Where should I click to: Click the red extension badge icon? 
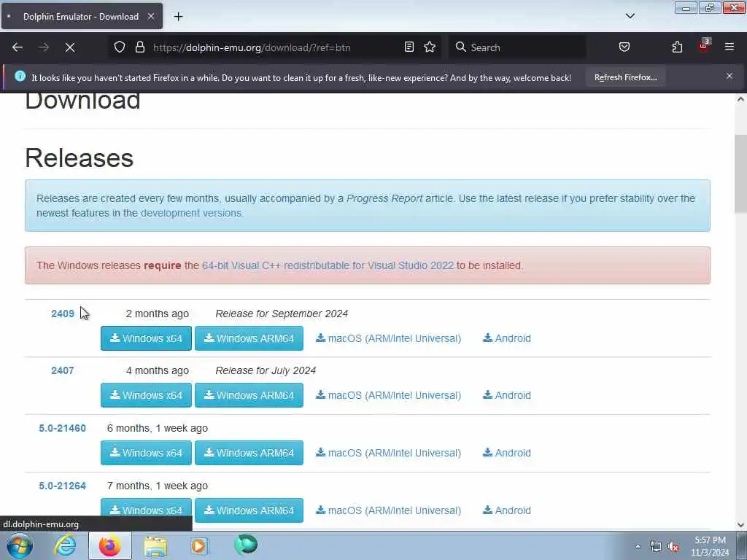(x=704, y=46)
